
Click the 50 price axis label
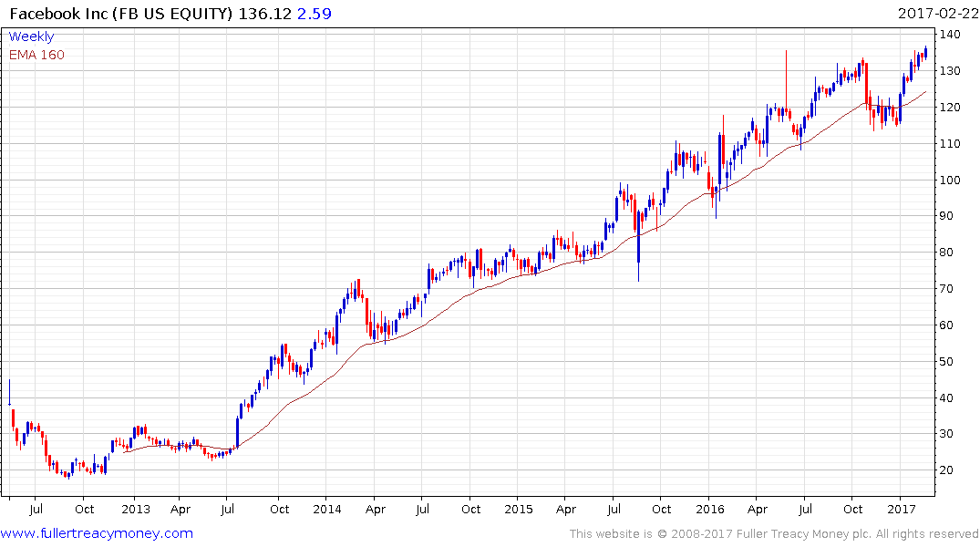[946, 361]
